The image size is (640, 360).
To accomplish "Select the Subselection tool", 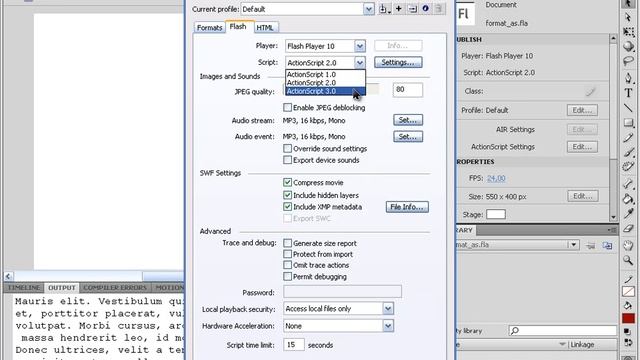I will coord(628,18).
